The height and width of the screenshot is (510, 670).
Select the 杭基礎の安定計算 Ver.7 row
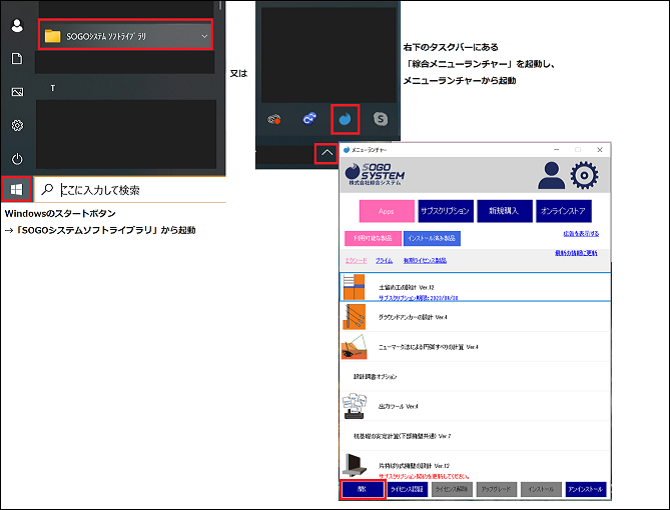click(475, 436)
